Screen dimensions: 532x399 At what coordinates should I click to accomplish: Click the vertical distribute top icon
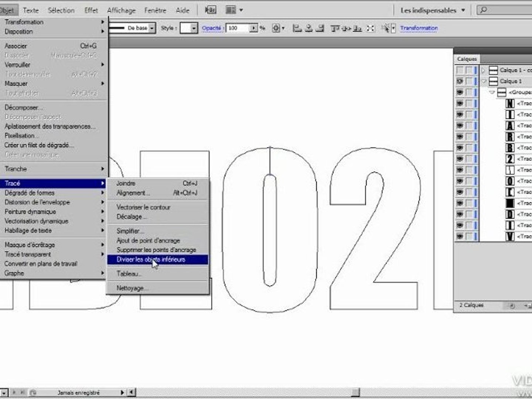[335, 28]
